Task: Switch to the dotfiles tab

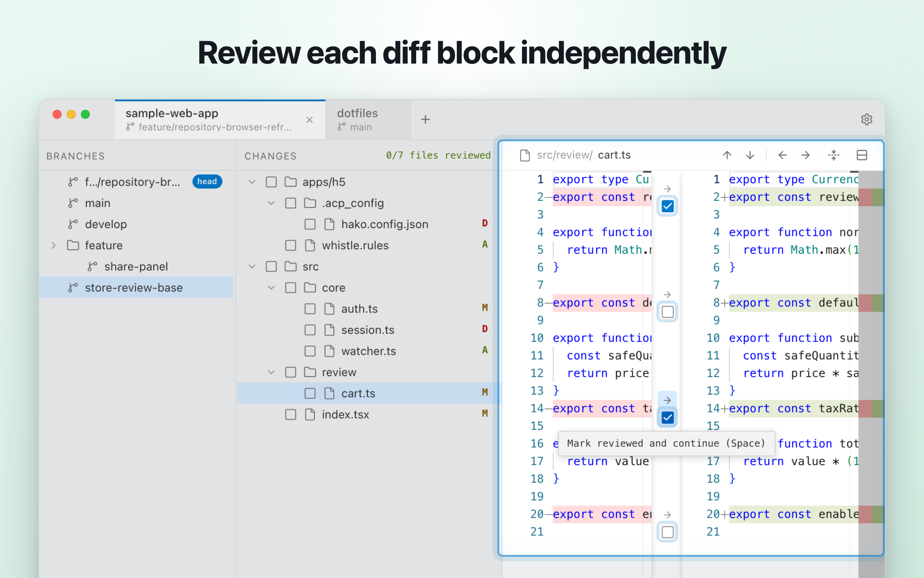Action: click(x=368, y=120)
